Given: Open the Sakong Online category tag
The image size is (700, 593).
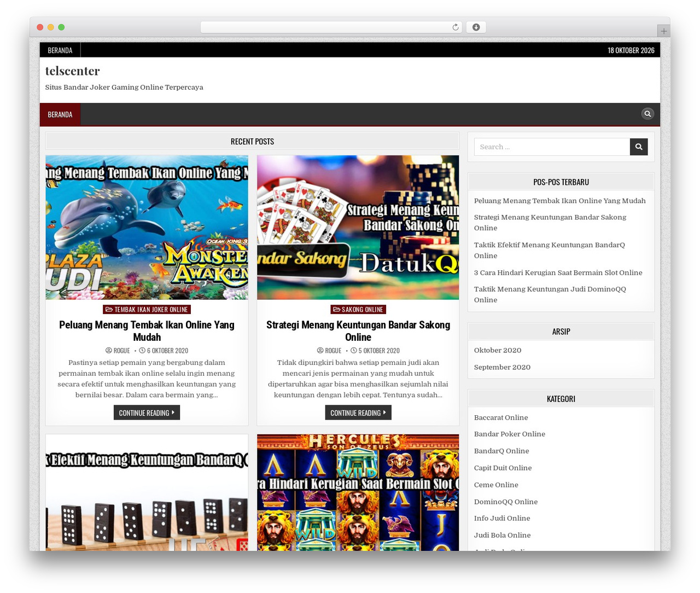Looking at the screenshot, I should [x=358, y=310].
